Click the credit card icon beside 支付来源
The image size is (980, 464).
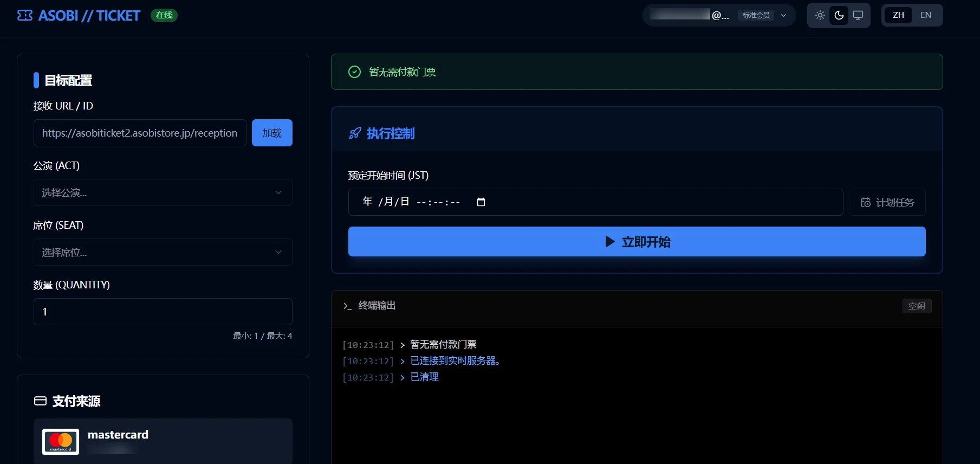click(x=40, y=401)
